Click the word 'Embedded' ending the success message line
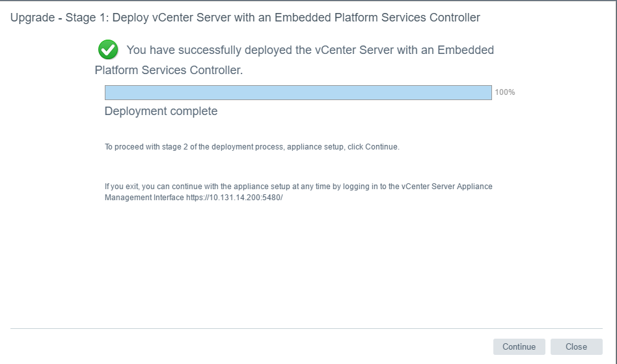The height and width of the screenshot is (364, 617). pos(465,50)
